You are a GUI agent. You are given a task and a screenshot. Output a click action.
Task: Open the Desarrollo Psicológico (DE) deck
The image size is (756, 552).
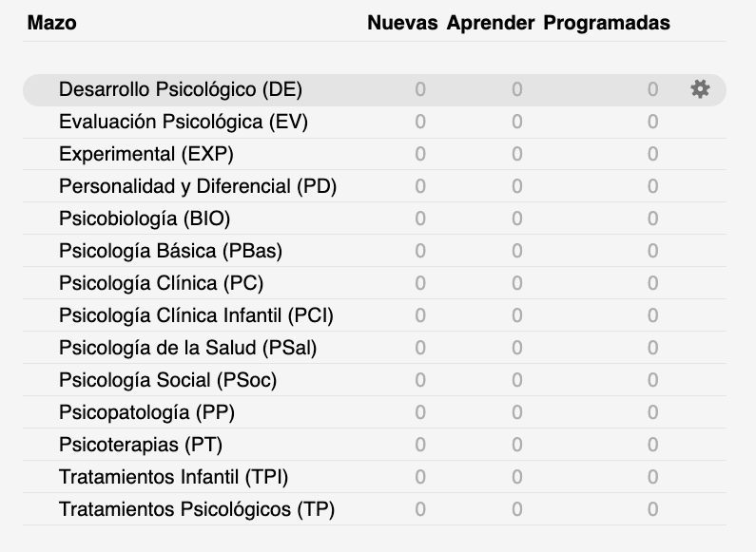(181, 89)
